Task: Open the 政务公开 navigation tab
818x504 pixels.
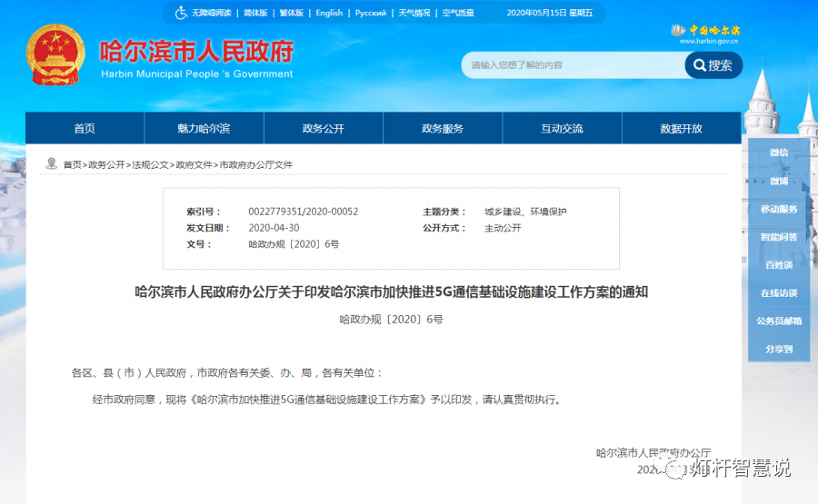Action: (x=324, y=128)
